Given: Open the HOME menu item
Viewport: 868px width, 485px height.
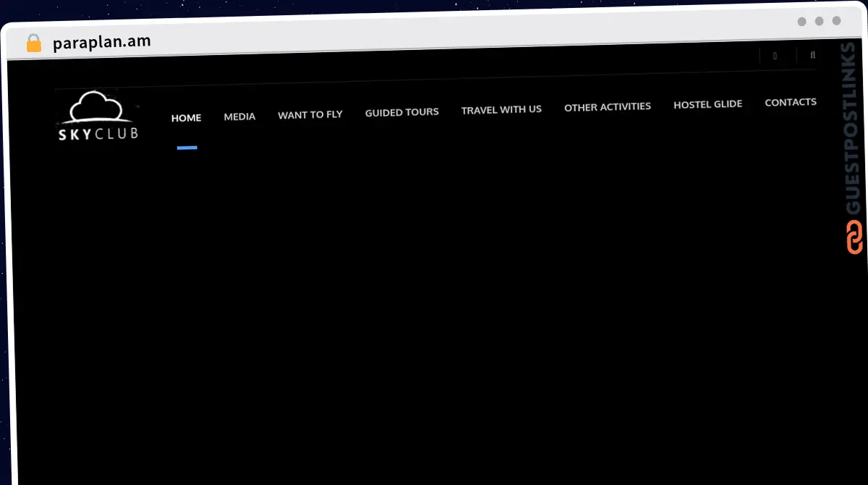Looking at the screenshot, I should click(x=186, y=117).
